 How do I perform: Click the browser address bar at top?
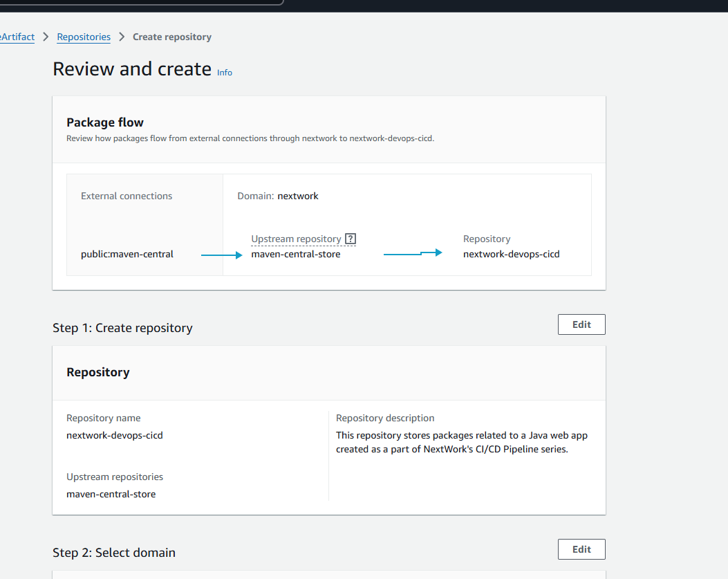pyautogui.click(x=138, y=3)
